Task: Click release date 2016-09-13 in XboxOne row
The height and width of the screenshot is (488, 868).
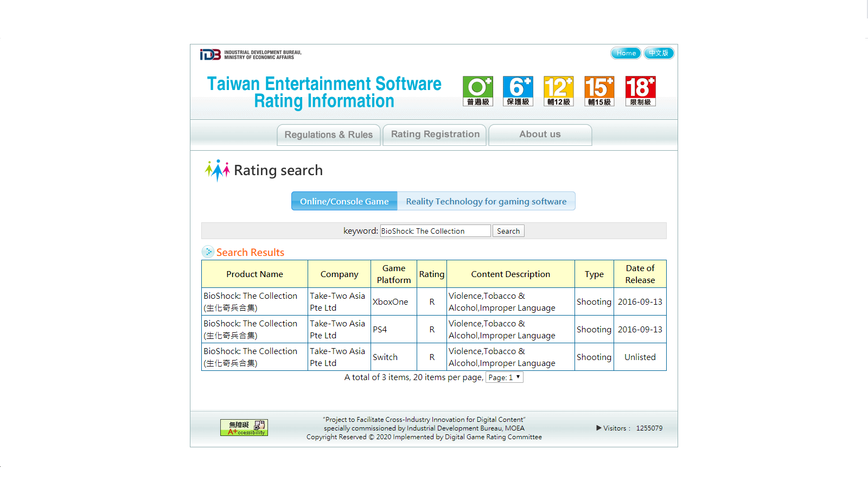Action: (640, 302)
